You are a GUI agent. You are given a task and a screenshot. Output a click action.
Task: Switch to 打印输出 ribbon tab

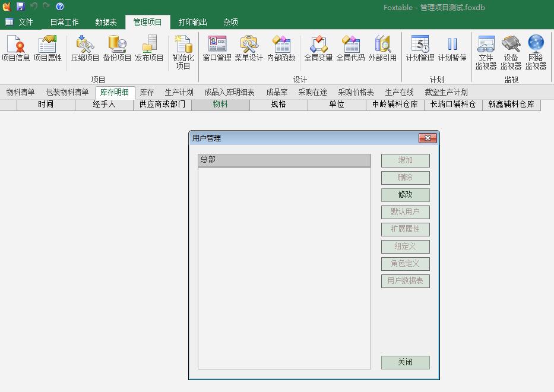(192, 22)
